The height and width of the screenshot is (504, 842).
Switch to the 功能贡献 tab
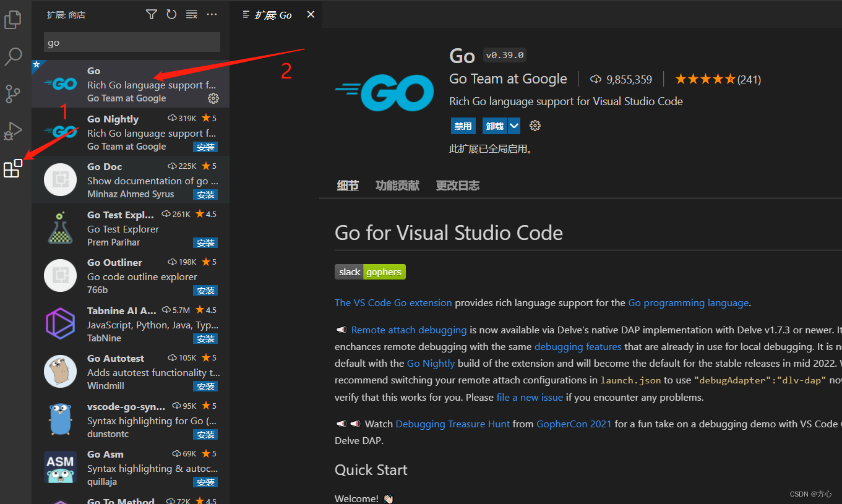[397, 186]
